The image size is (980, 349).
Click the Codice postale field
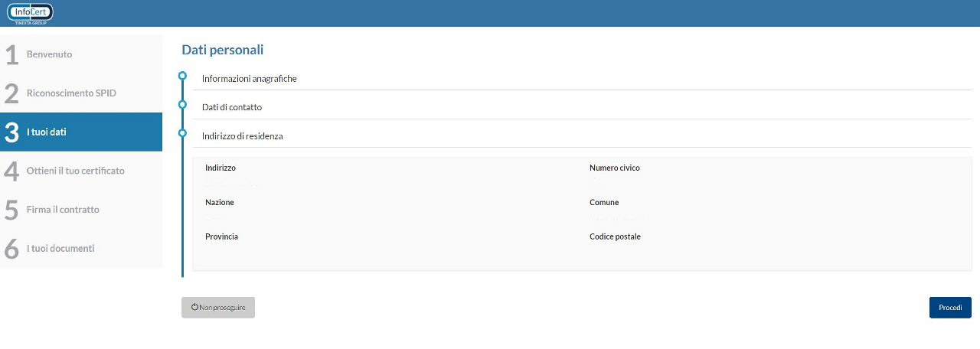coord(616,253)
